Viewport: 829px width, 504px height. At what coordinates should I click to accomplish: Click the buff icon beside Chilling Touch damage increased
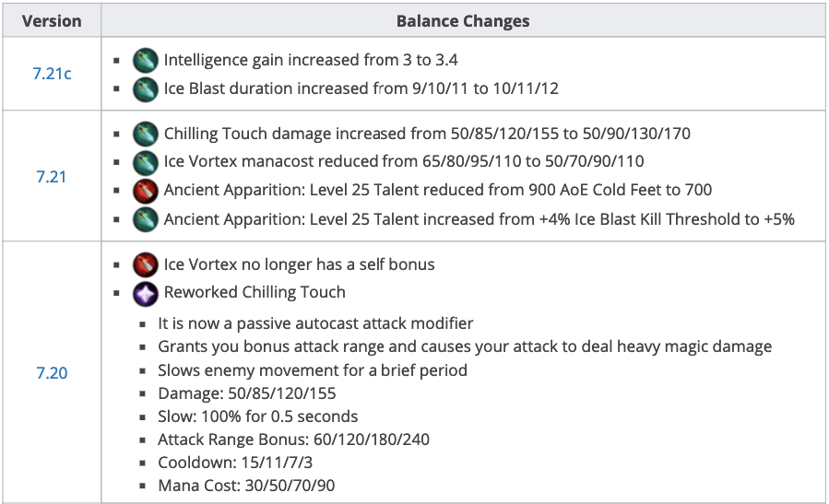click(x=146, y=135)
